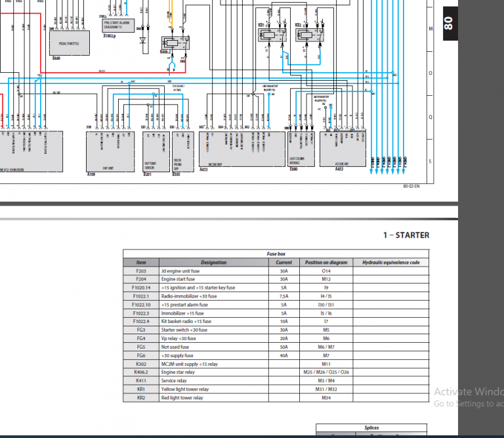
Task: Select the KR1 item cell in table
Action: click(141, 389)
